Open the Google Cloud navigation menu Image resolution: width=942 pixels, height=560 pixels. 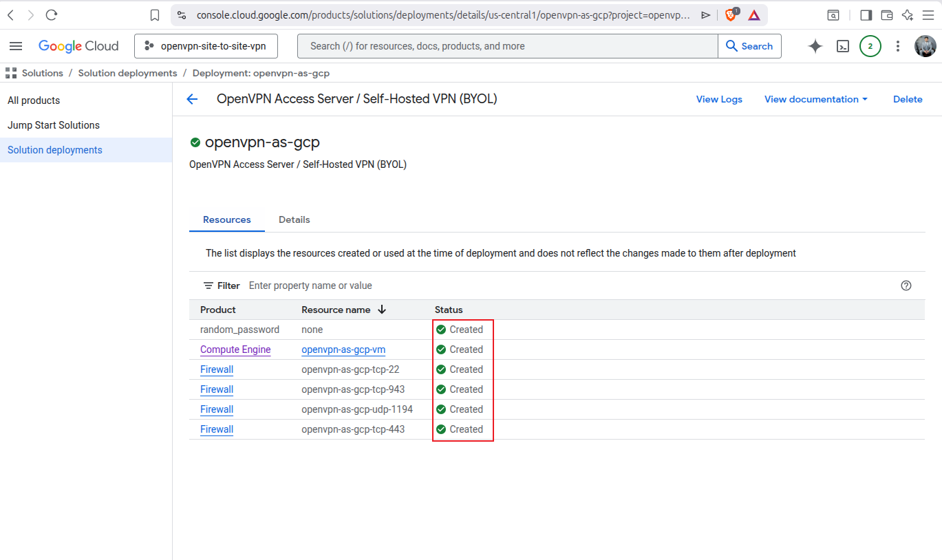16,46
